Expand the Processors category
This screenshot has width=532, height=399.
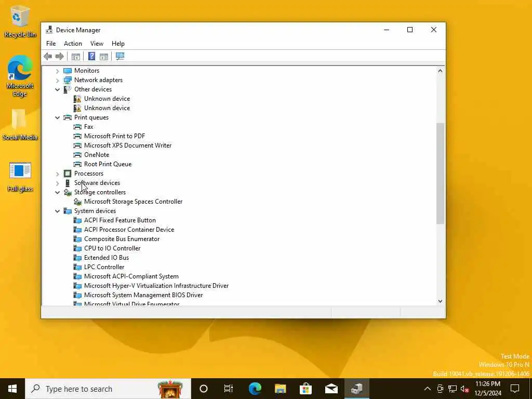pyautogui.click(x=57, y=174)
